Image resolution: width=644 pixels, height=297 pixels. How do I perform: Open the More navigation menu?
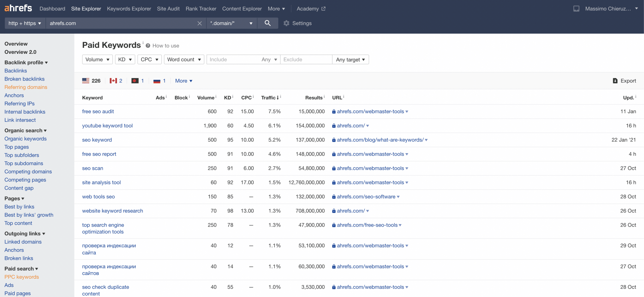(x=276, y=9)
